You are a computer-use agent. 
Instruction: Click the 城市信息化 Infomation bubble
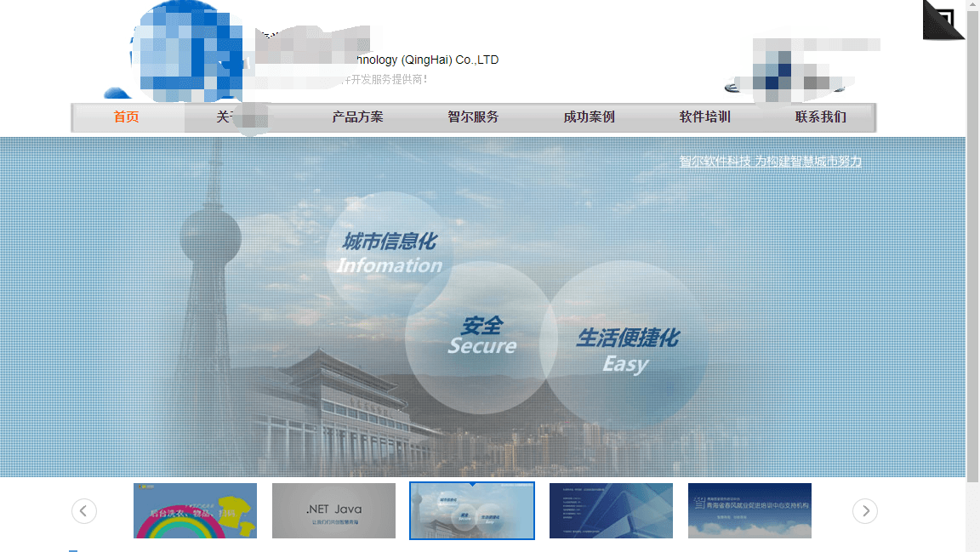click(389, 252)
